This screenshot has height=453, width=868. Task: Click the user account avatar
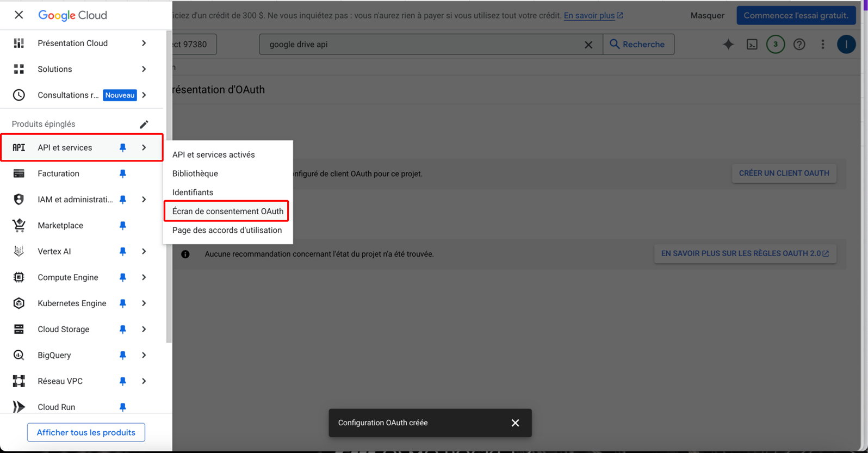point(846,45)
